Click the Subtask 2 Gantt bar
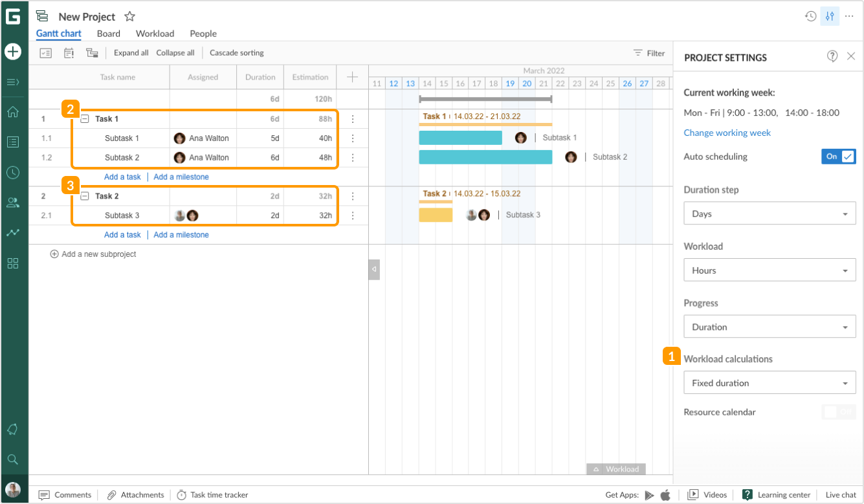The width and height of the screenshot is (864, 504). [485, 157]
